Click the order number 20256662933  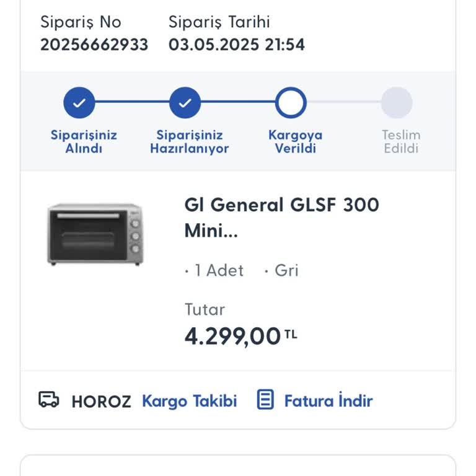[x=94, y=45]
